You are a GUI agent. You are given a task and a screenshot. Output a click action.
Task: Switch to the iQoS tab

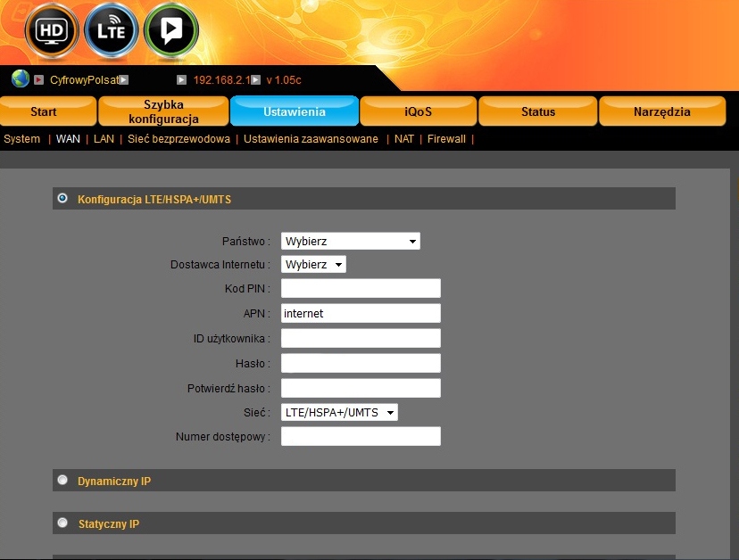tap(418, 112)
